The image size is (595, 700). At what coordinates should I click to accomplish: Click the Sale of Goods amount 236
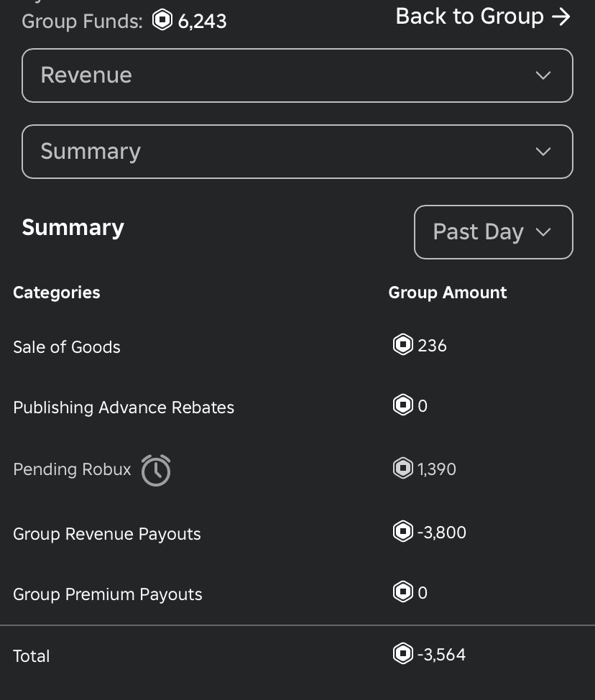tap(432, 346)
